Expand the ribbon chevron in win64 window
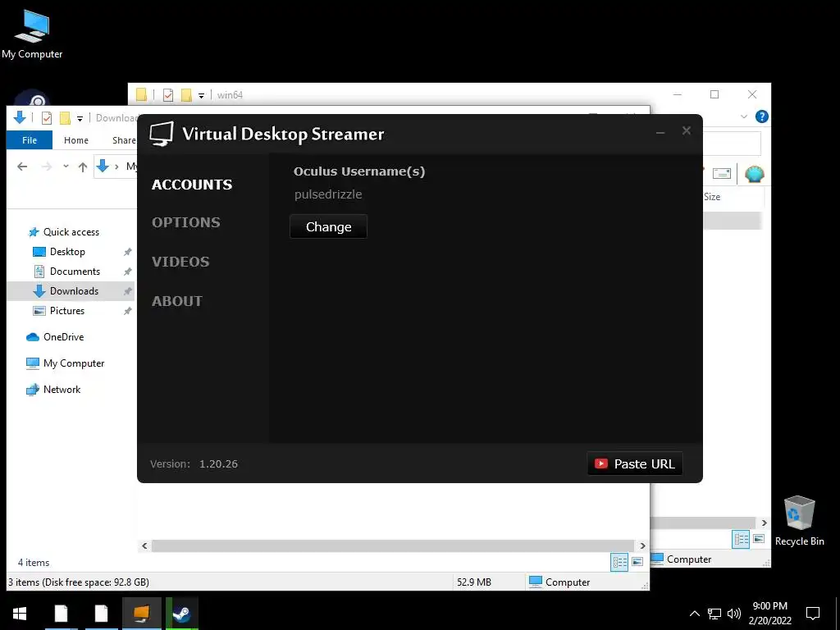This screenshot has height=630, width=840. tap(743, 116)
